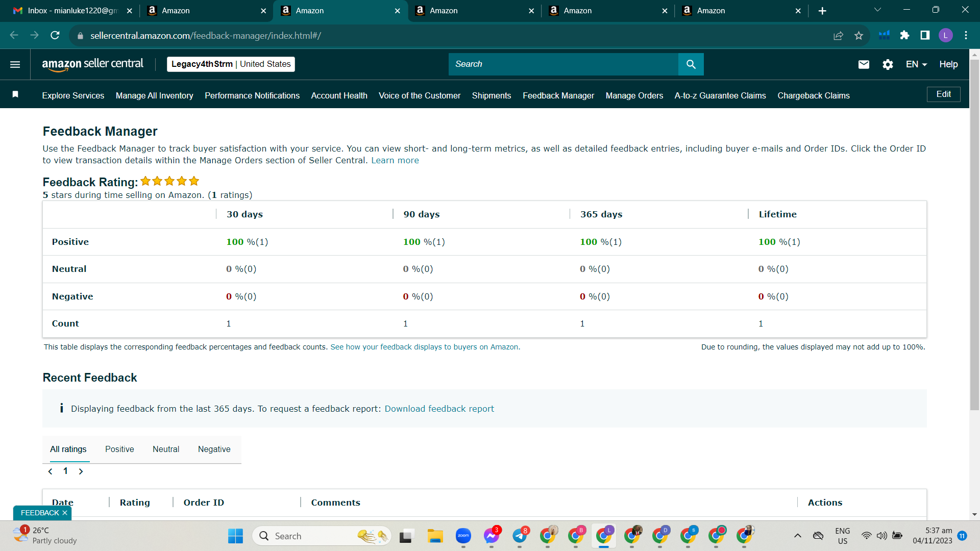Bookmark this page with the star icon
Image resolution: width=980 pixels, height=551 pixels.
click(x=859, y=35)
